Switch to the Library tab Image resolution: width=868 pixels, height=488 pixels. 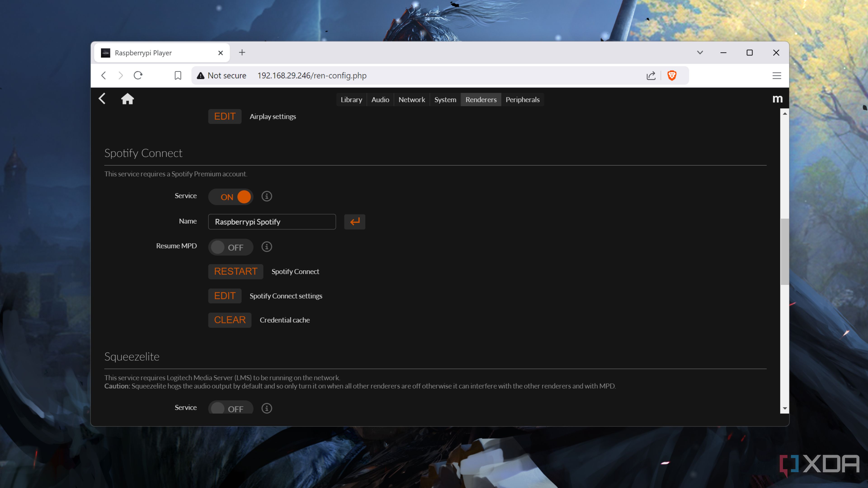(351, 100)
